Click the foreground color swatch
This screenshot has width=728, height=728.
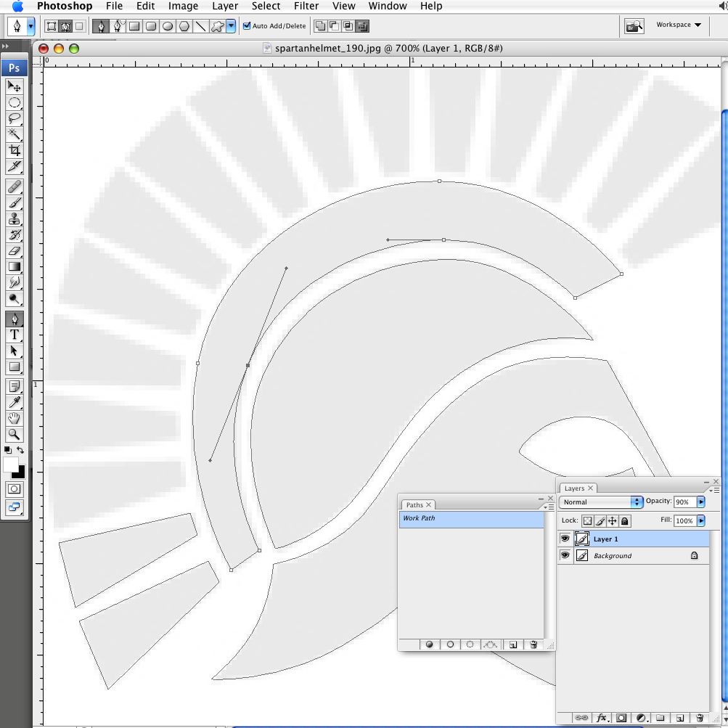pos(11,464)
